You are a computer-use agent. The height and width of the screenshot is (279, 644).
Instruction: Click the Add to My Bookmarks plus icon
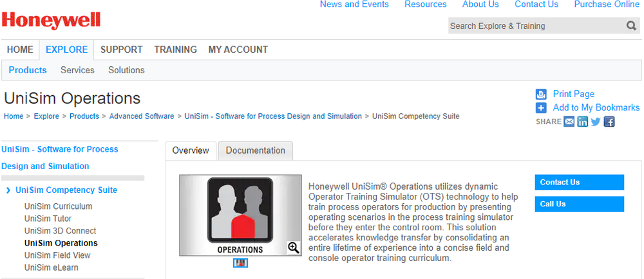coord(541,108)
